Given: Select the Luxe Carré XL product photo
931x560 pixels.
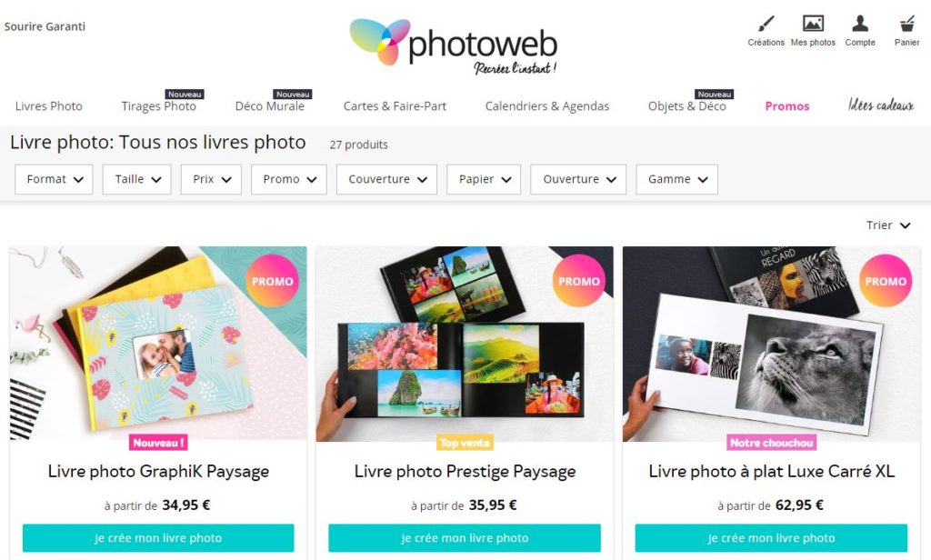Looking at the screenshot, I should click(x=771, y=344).
